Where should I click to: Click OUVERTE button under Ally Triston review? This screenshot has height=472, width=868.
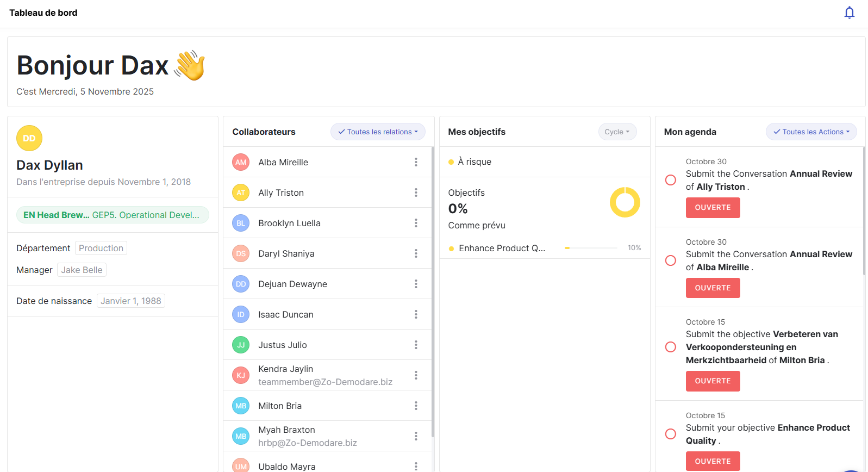tap(713, 208)
